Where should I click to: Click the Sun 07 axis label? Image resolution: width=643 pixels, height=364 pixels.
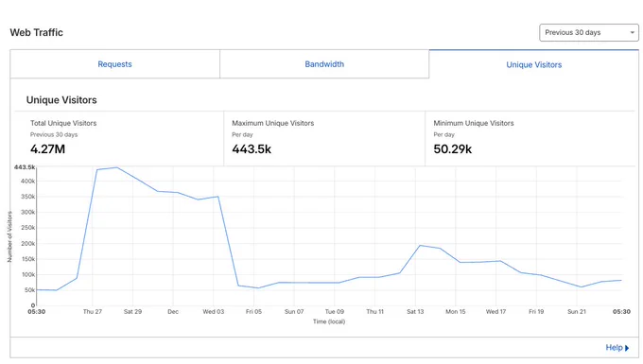click(294, 312)
